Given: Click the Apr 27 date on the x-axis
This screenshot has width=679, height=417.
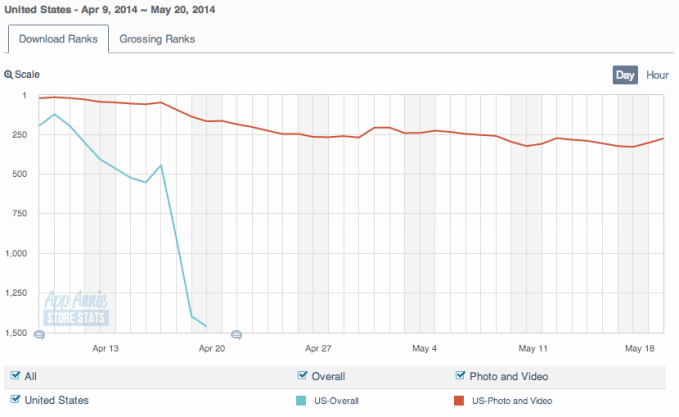Looking at the screenshot, I should [x=318, y=348].
